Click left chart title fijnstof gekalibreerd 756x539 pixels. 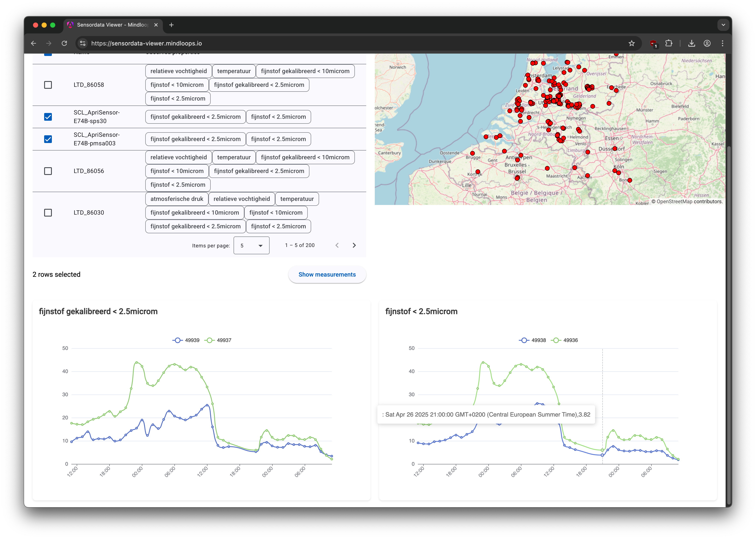(x=98, y=311)
